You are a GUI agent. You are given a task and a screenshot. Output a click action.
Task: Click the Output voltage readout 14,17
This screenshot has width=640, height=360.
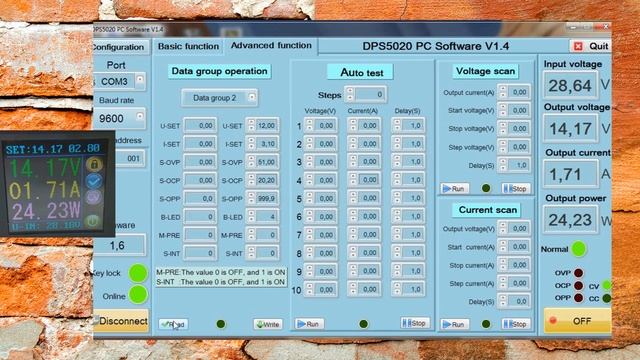click(571, 129)
